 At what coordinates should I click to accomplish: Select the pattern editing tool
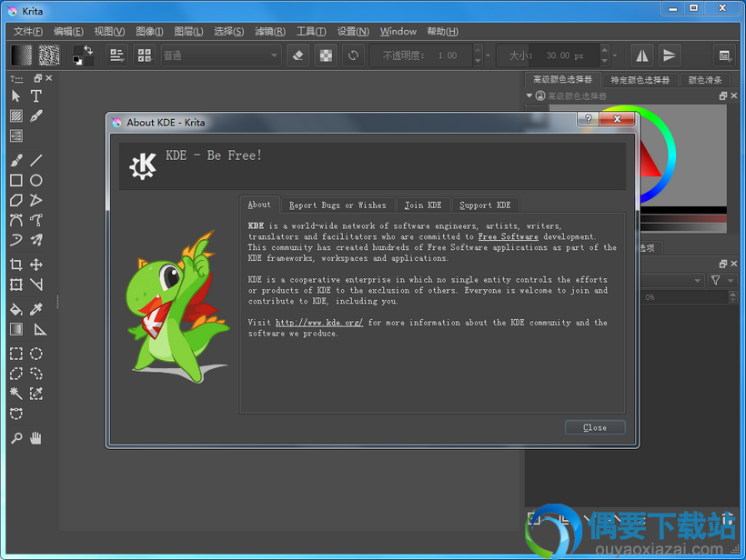16,116
